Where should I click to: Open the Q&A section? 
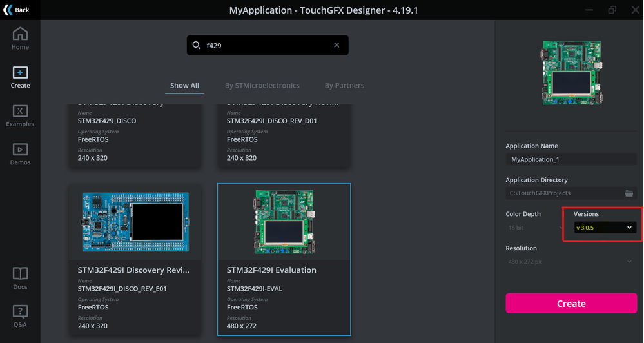(20, 317)
